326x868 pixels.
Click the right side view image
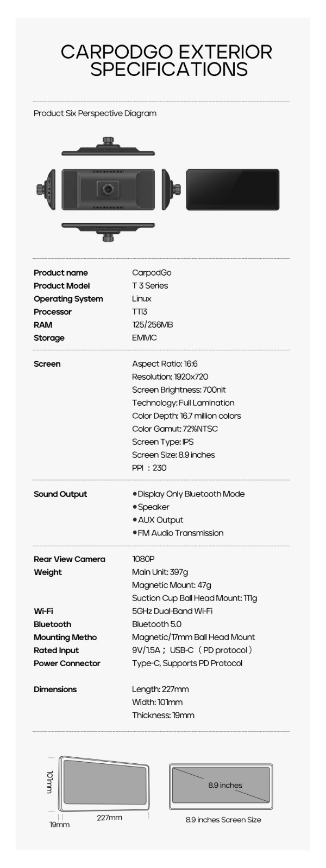(171, 189)
